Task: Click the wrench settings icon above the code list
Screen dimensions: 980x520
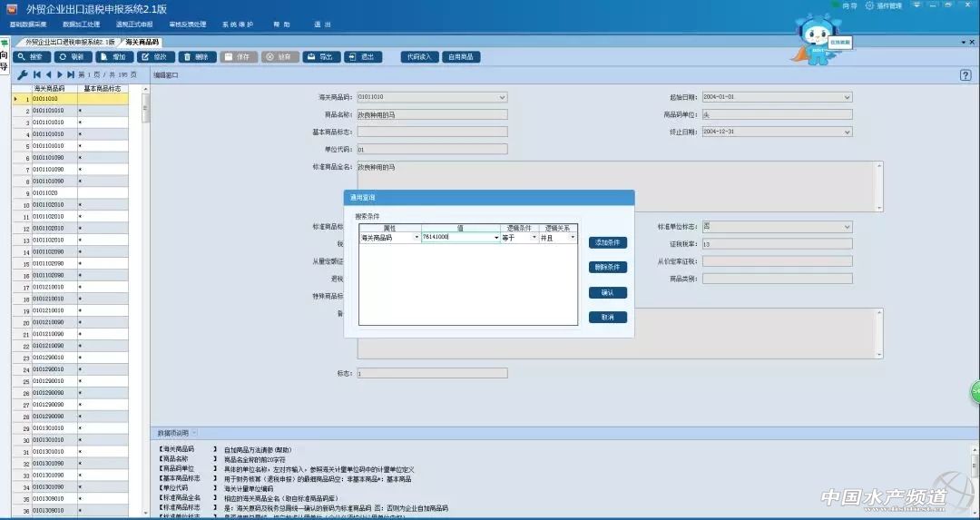Action: 22,74
